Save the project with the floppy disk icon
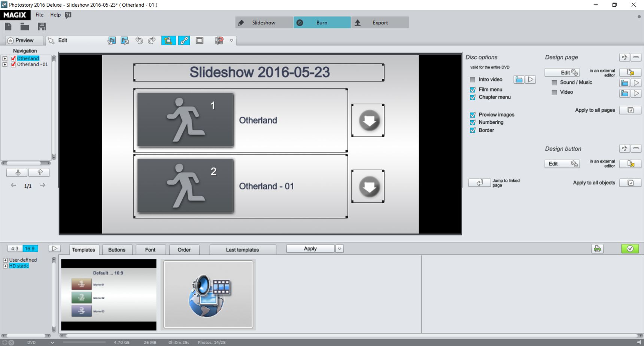 pyautogui.click(x=42, y=26)
